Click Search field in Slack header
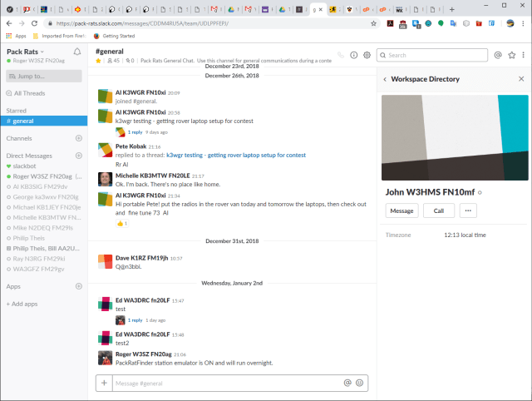The image size is (532, 401). 432,55
